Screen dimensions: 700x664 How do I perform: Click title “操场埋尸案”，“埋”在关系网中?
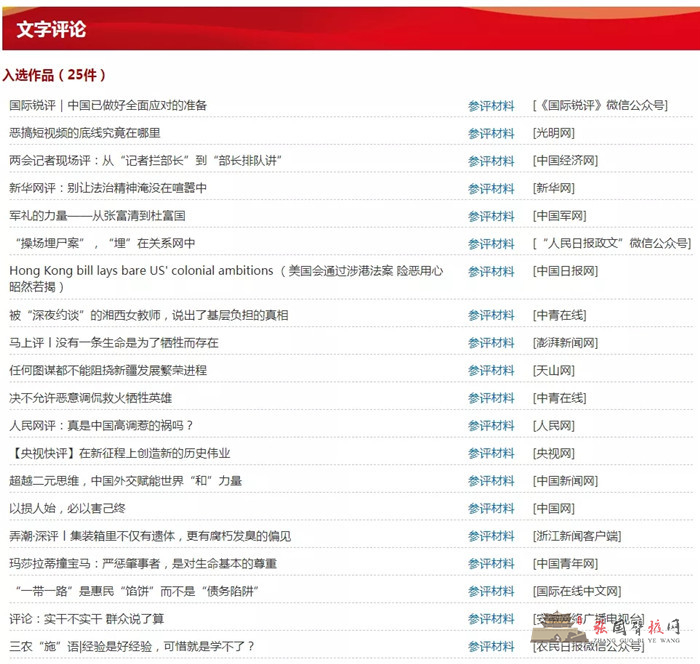click(105, 243)
